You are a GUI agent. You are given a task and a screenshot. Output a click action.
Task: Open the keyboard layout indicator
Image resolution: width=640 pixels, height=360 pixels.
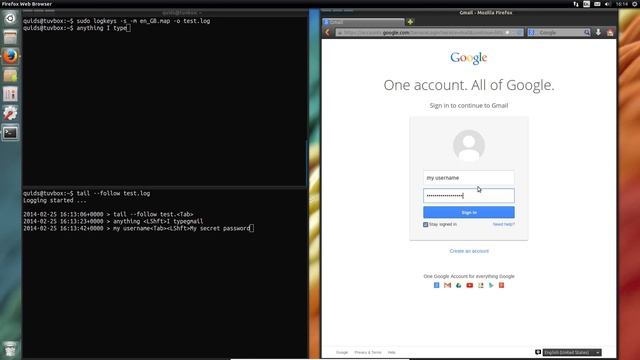(587, 4)
